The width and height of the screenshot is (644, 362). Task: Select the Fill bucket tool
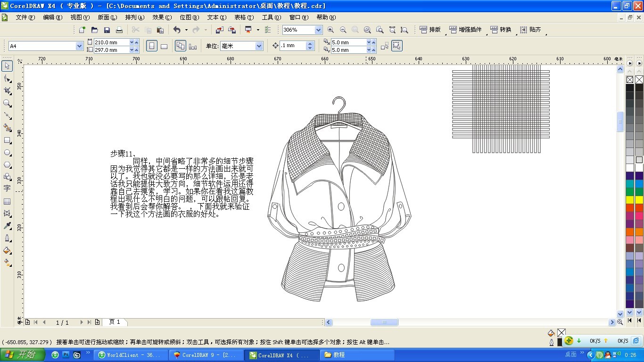[7, 250]
